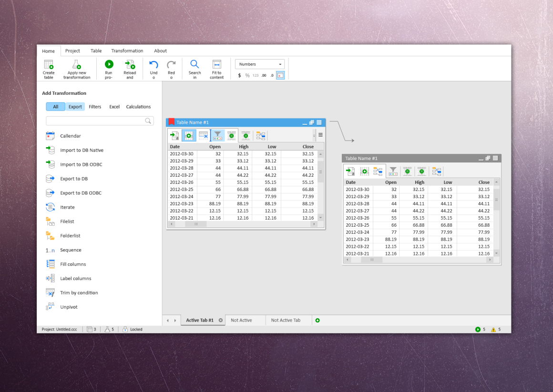The image size is (553, 392).
Task: Expand the Calculations filter category
Action: pos(138,106)
